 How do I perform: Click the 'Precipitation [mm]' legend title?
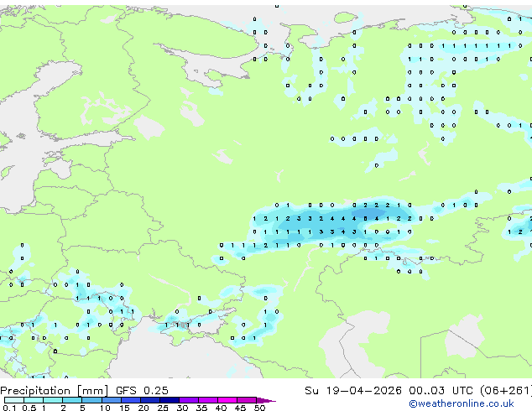point(55,391)
